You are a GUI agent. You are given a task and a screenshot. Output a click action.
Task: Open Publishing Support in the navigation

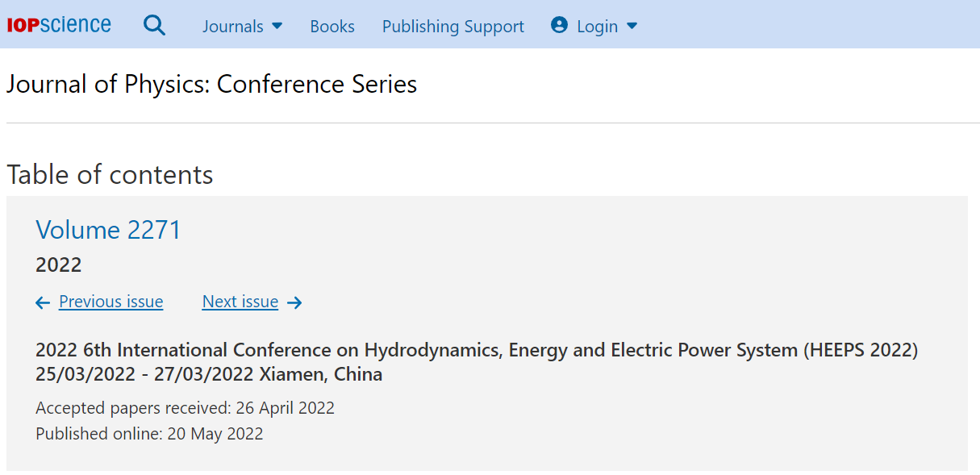click(x=453, y=27)
